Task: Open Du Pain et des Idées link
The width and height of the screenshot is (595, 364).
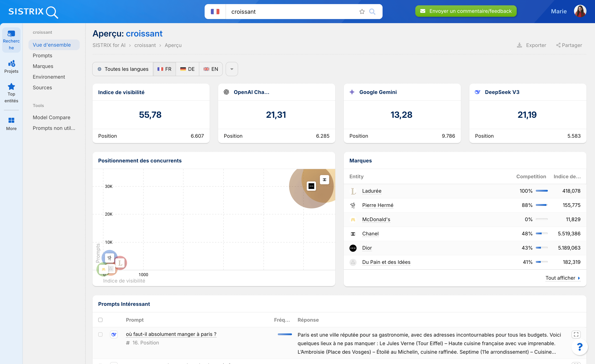Action: [x=386, y=262]
